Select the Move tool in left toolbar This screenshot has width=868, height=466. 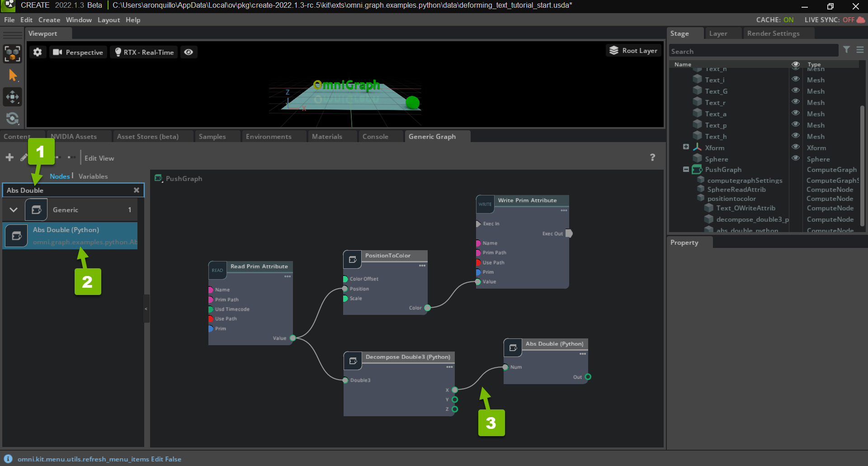click(13, 96)
